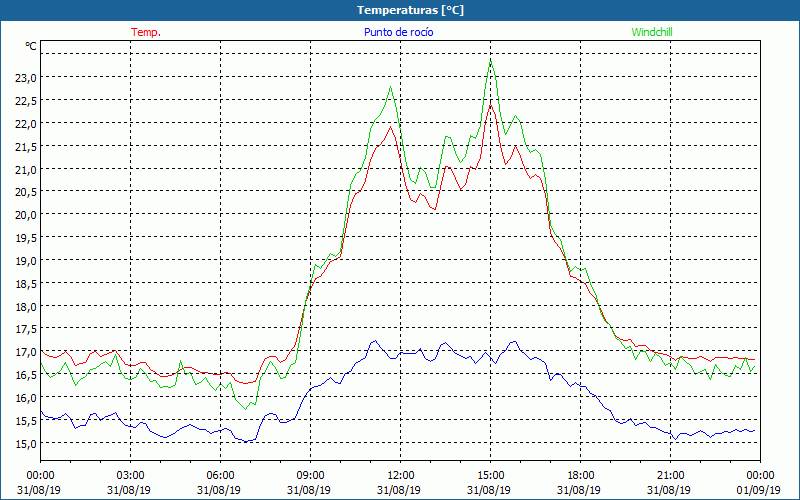
Task: Click the 19,5 y-axis value
Action: tap(26, 238)
